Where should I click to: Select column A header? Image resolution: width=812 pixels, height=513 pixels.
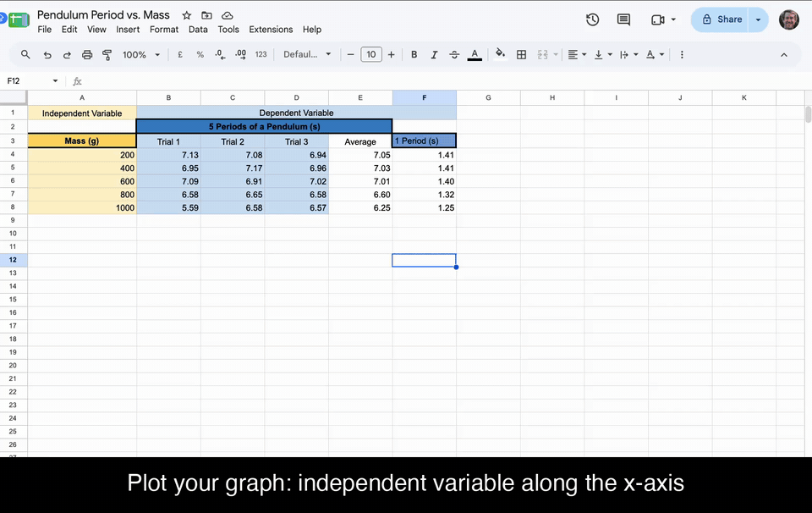tap(82, 97)
